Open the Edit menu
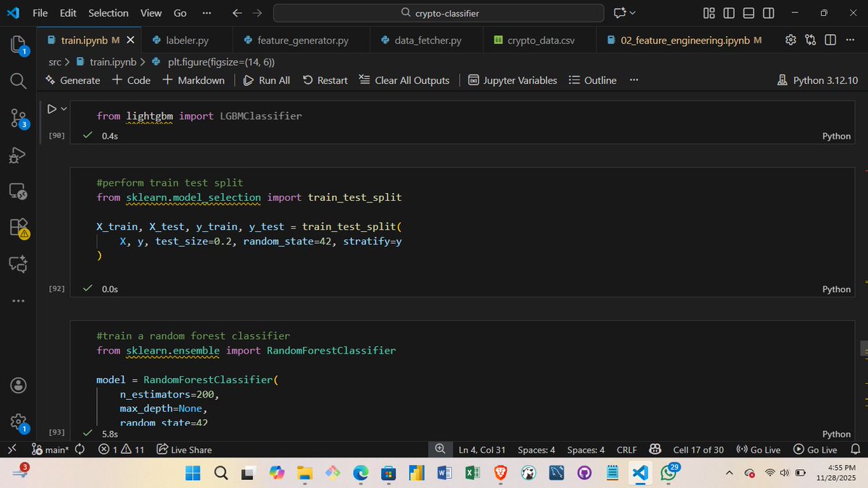Viewport: 868px width, 488px height. click(x=68, y=13)
